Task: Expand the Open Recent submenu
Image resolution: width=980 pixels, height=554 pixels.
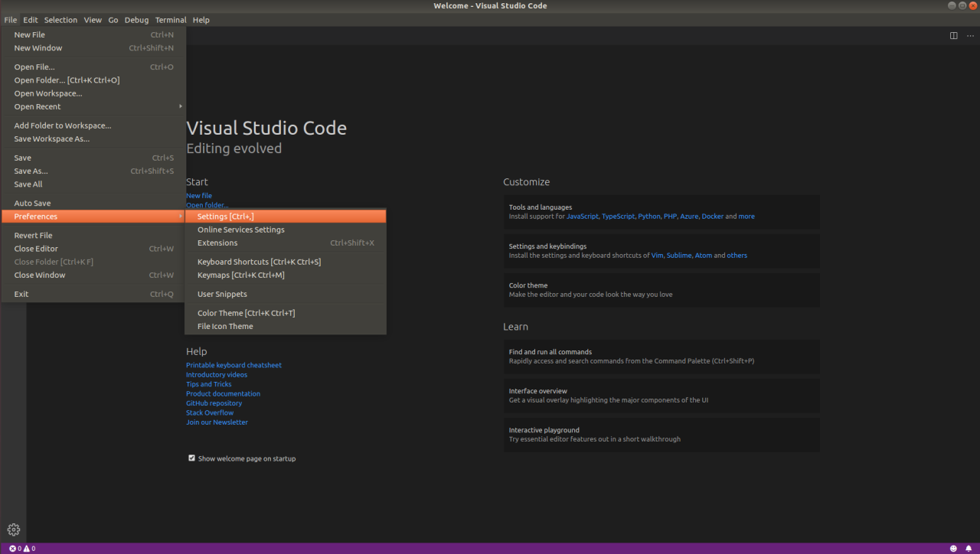Action: pyautogui.click(x=93, y=106)
